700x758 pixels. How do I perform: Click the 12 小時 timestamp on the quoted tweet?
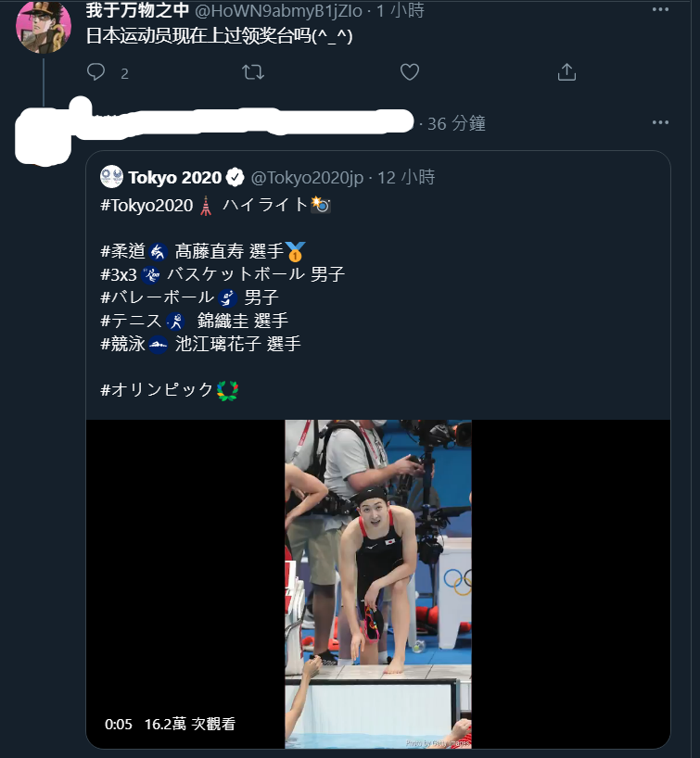(x=406, y=177)
